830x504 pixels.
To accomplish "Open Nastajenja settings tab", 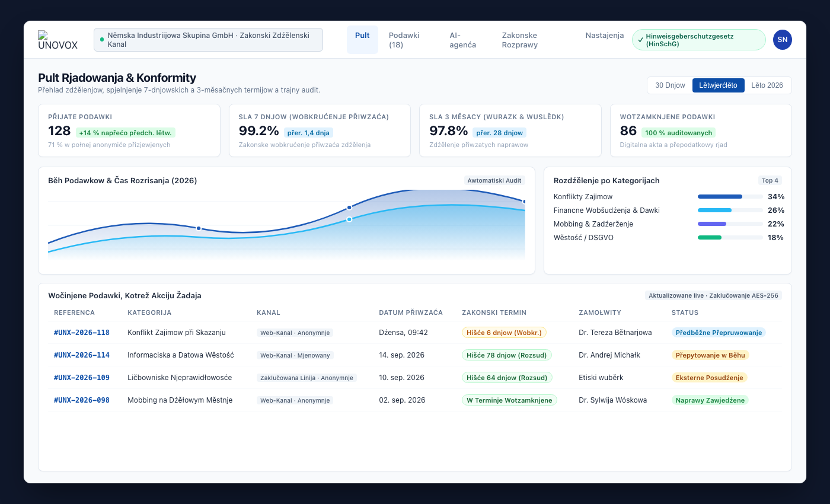I will pos(604,36).
